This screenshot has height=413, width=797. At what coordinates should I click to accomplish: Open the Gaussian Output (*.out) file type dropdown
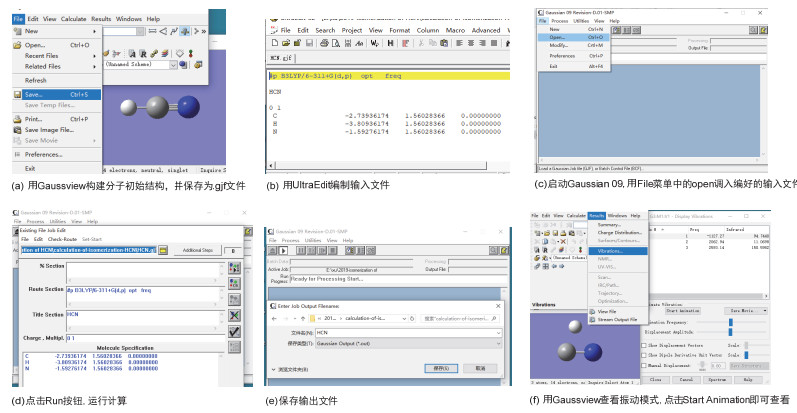click(x=498, y=344)
